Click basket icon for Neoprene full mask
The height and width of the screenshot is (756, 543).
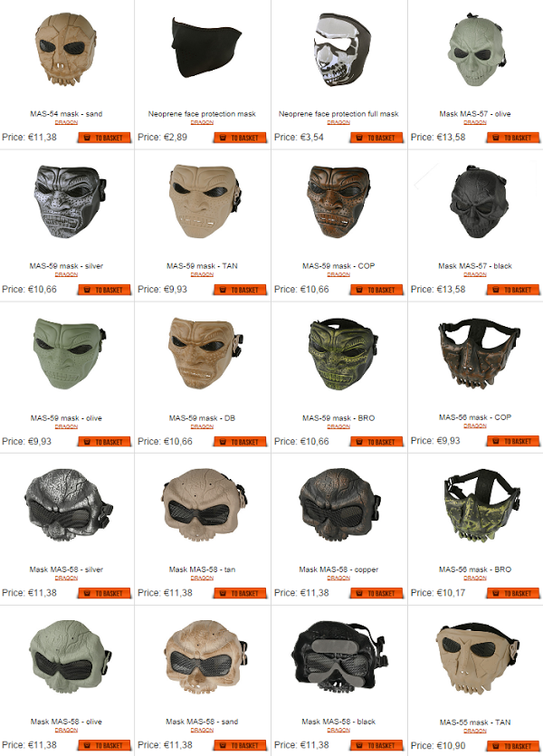[359, 138]
